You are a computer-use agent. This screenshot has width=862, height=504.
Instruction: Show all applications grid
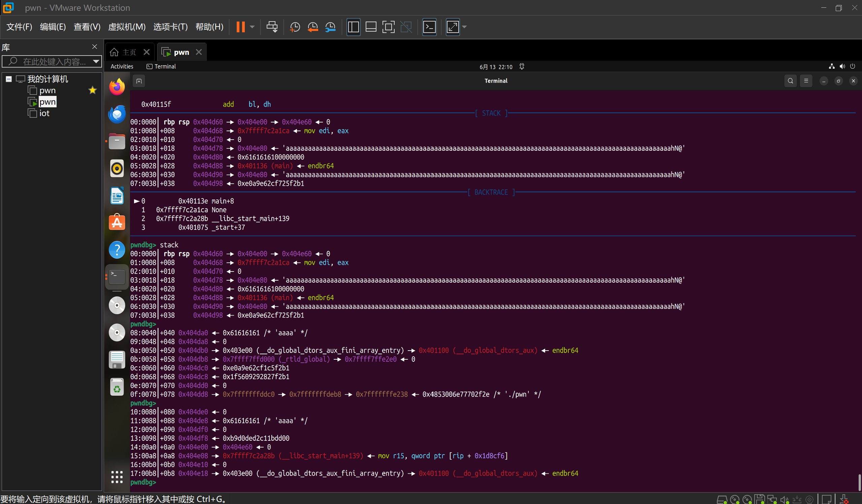pos(117,477)
